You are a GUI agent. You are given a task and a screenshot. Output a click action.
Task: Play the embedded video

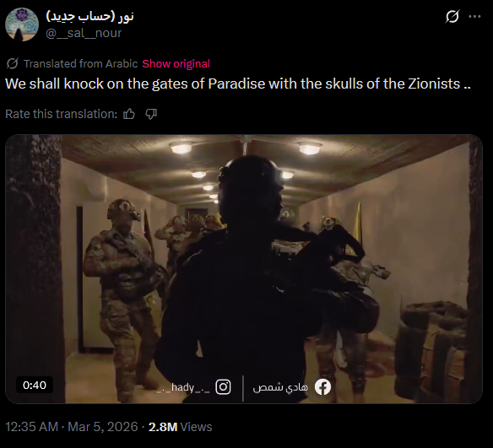pos(244,269)
